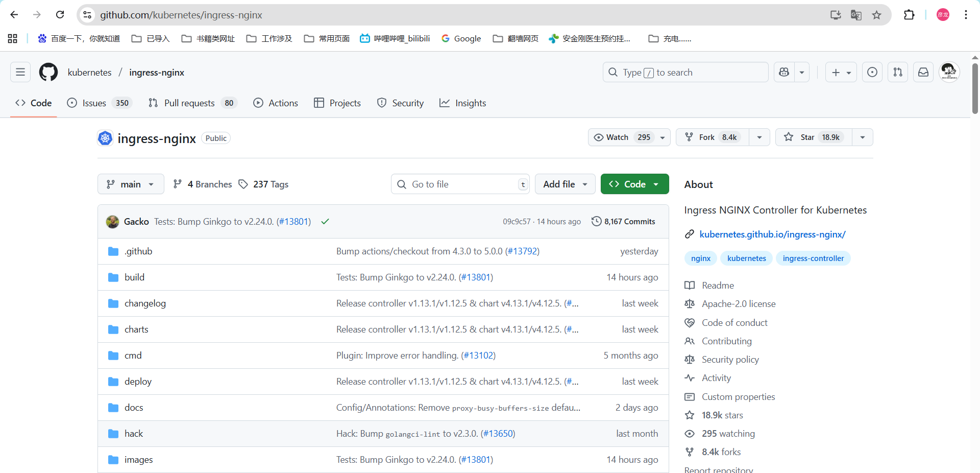Open the Projects tab

tap(337, 103)
